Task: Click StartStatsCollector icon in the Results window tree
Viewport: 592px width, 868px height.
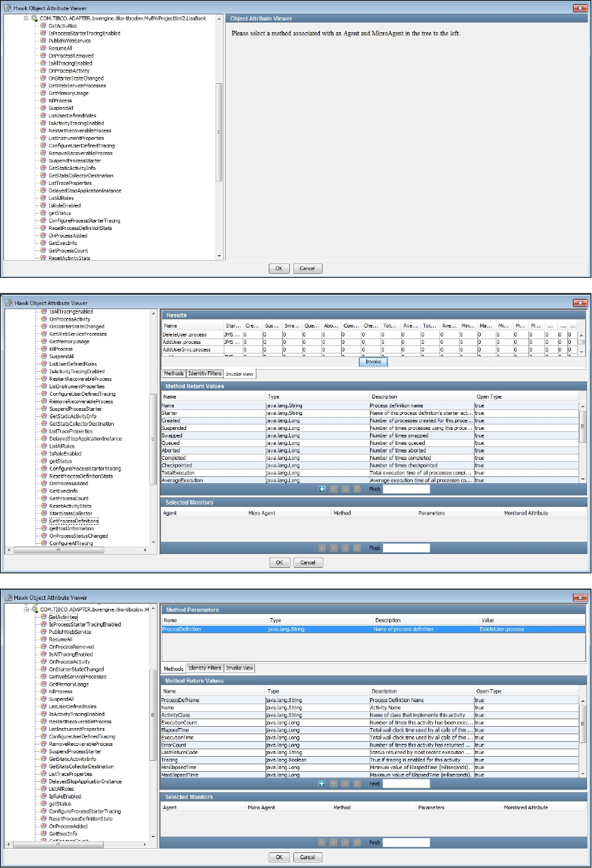Action: pos(44,513)
